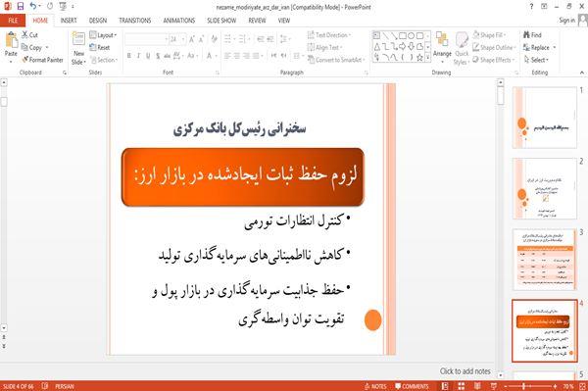Open the Arrange tool
This screenshot has width=588, height=391.
pyautogui.click(x=442, y=47)
